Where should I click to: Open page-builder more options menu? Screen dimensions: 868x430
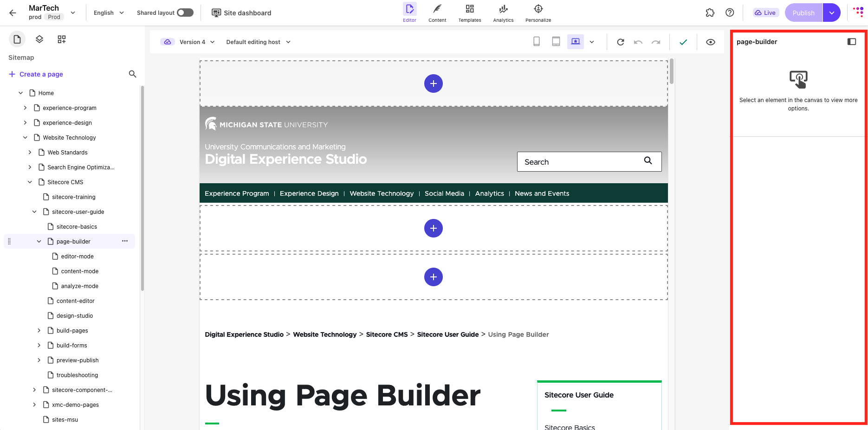[125, 241]
